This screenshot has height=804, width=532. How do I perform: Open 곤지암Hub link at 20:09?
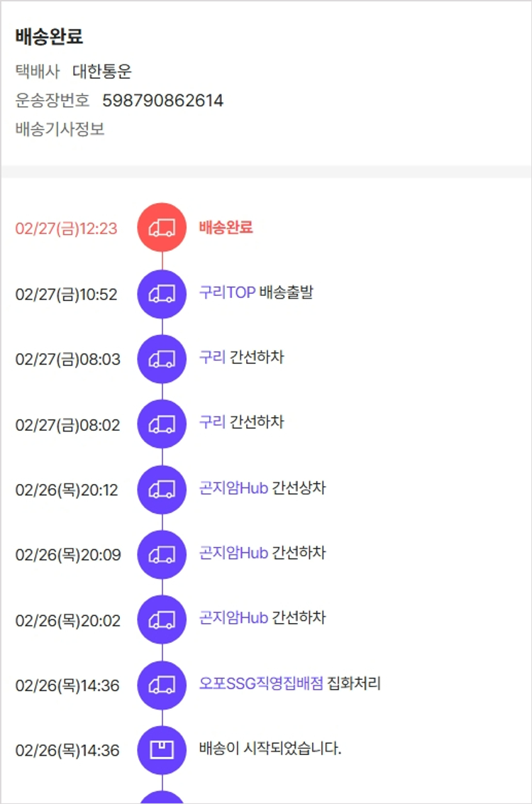[x=233, y=554]
